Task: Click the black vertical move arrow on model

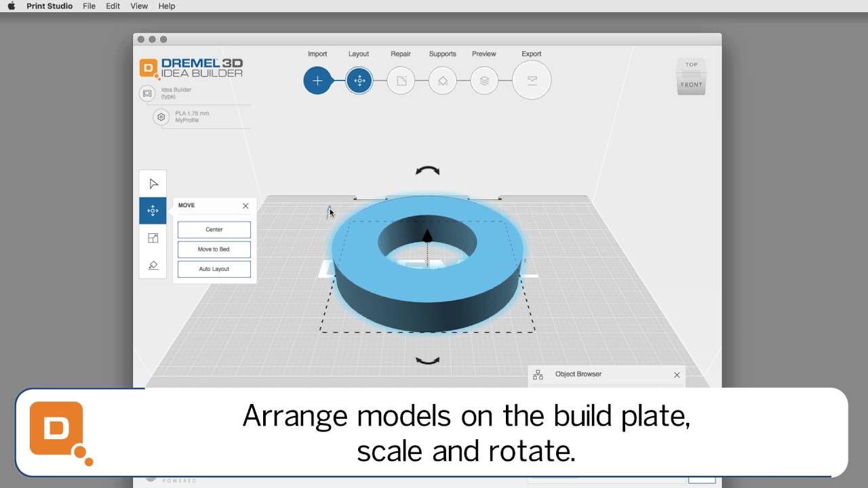Action: coord(427,235)
